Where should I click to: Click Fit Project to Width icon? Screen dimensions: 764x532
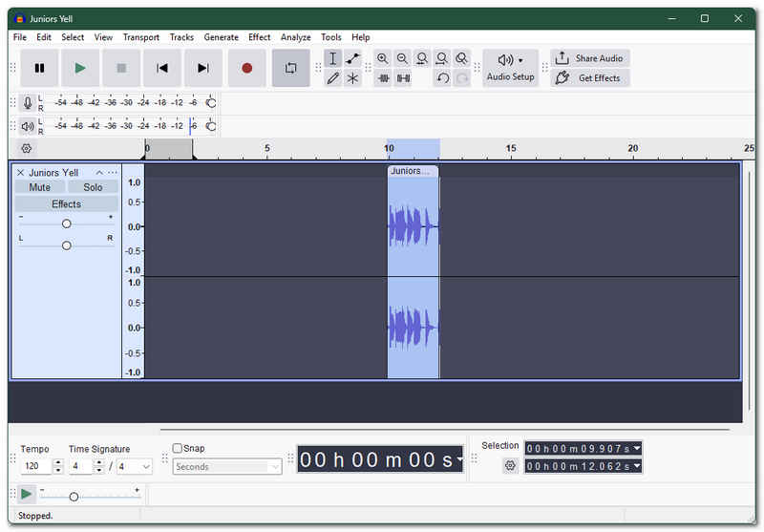(x=441, y=58)
